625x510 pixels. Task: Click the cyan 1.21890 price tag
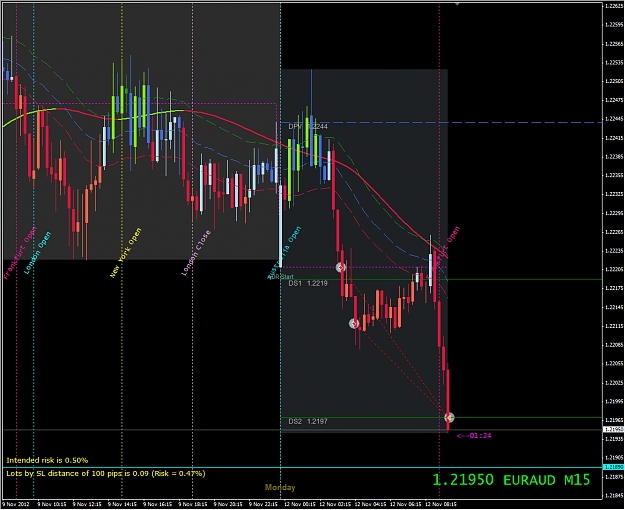tap(613, 467)
